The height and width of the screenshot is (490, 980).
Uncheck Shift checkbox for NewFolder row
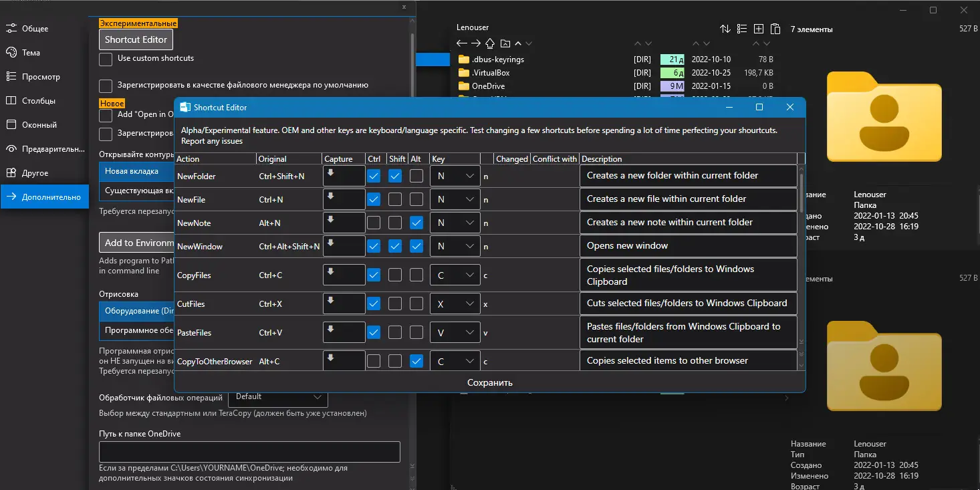coord(395,176)
